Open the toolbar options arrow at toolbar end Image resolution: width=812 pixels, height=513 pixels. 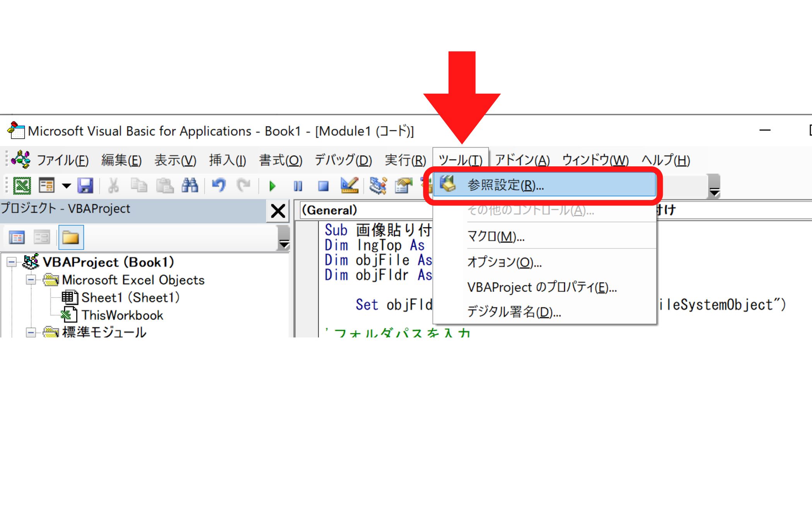[714, 187]
